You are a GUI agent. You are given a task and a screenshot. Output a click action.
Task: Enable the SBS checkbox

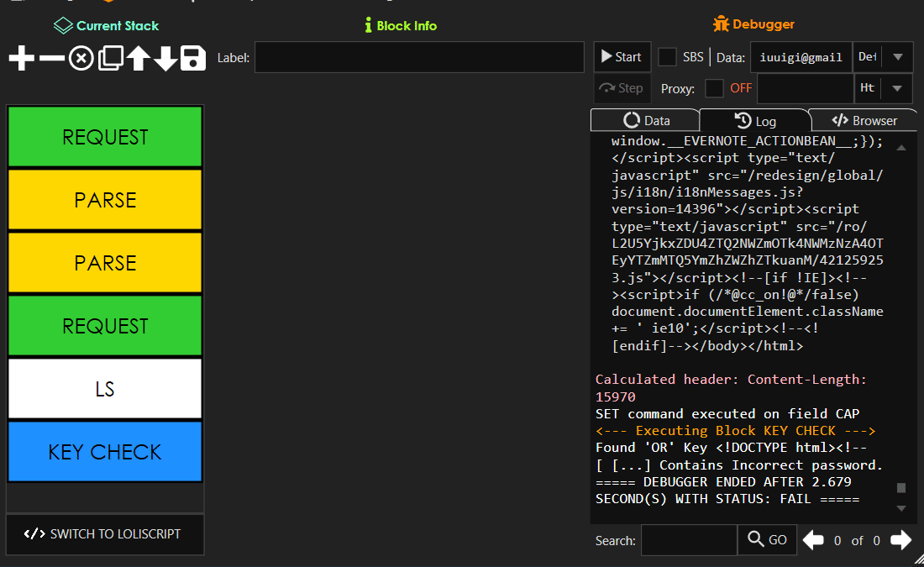(x=668, y=56)
